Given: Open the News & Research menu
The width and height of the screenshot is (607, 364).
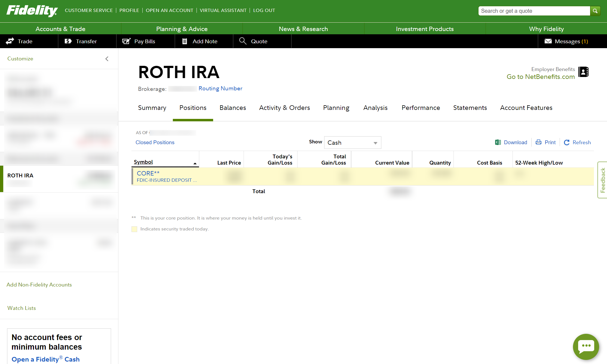Looking at the screenshot, I should (x=303, y=29).
